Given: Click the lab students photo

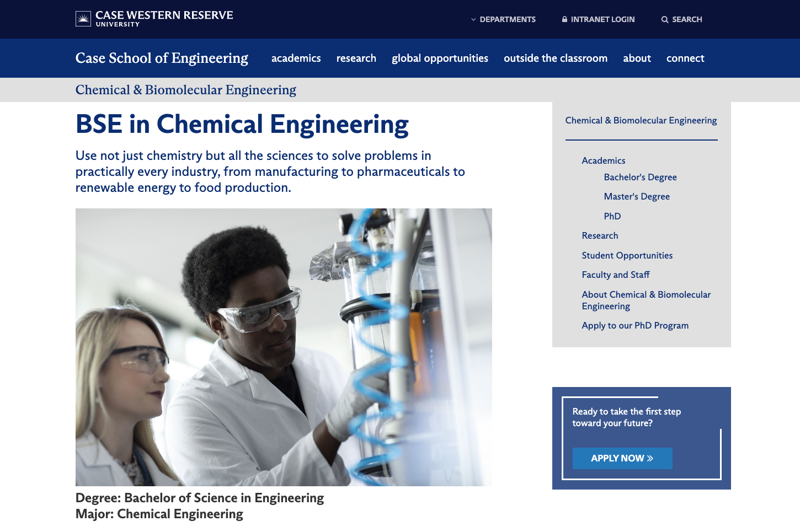Looking at the screenshot, I should point(284,347).
